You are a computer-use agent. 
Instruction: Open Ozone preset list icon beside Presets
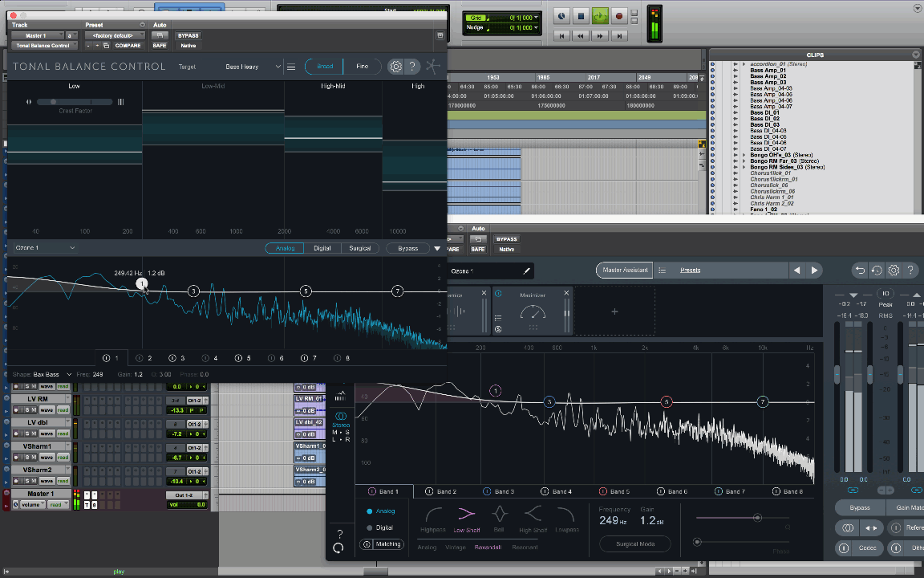pos(662,270)
